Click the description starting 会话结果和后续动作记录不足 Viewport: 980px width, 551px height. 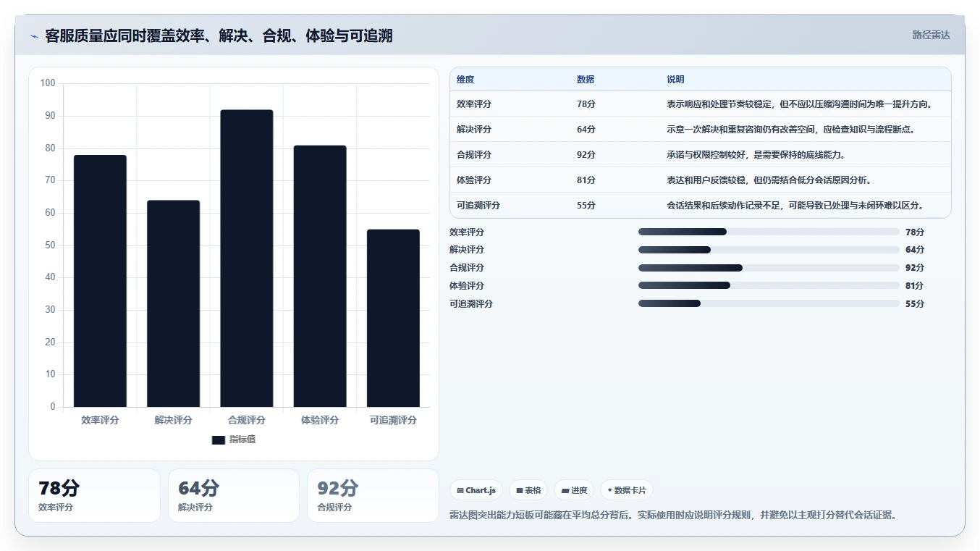pos(795,206)
